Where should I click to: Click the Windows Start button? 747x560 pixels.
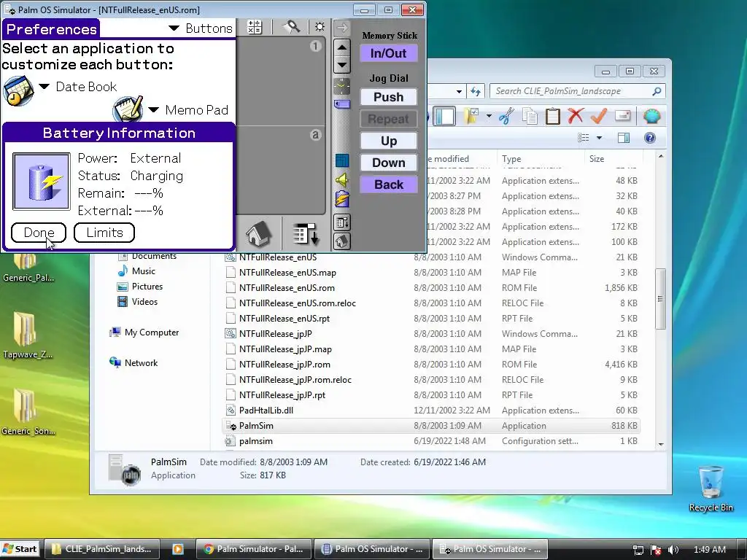coord(20,549)
